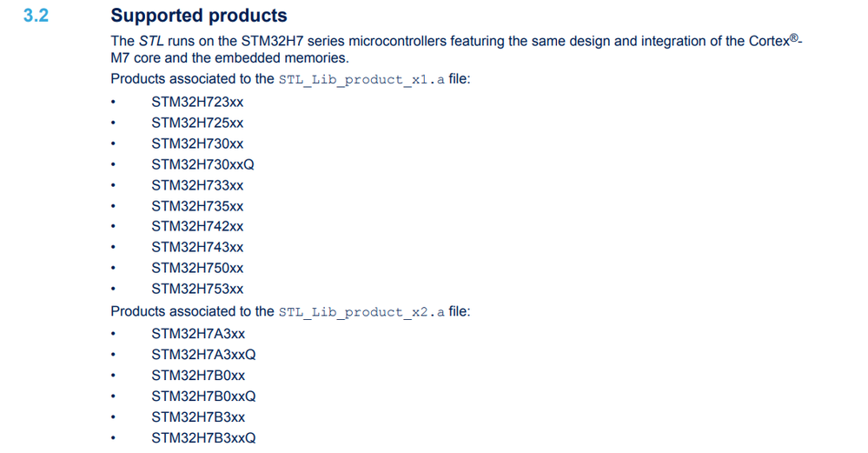Click the STM32H7B3xxQ entry
Screen dimensions: 868x453
click(203, 437)
